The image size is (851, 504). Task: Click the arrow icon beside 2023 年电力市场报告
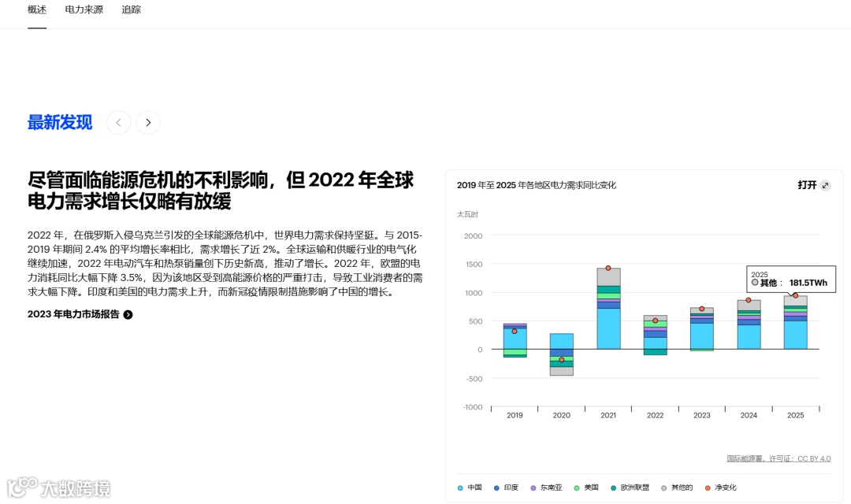[x=128, y=315]
